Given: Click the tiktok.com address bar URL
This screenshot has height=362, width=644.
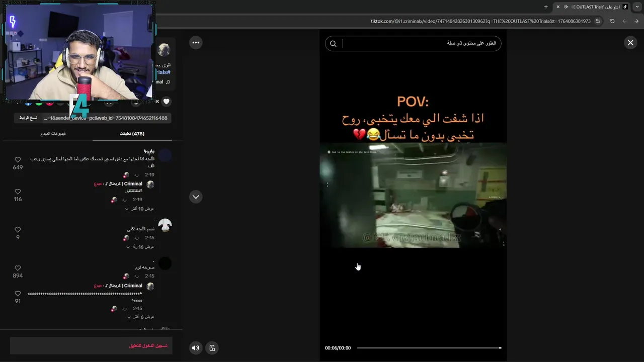Looking at the screenshot, I should click(x=480, y=21).
